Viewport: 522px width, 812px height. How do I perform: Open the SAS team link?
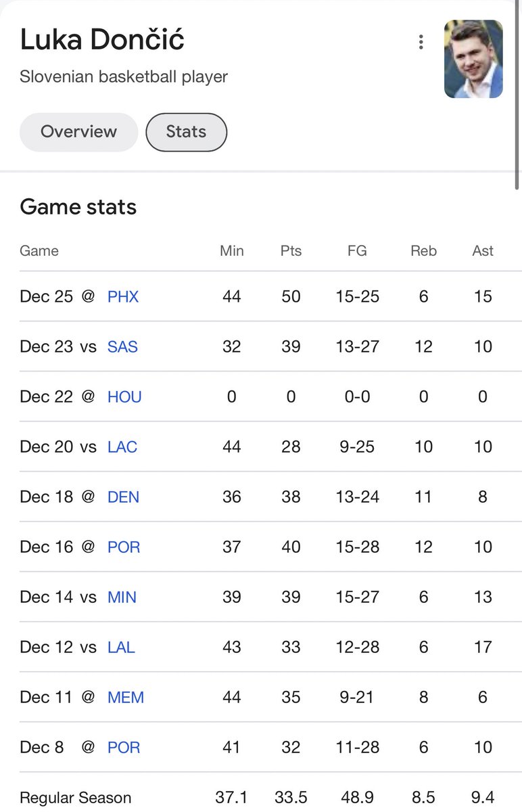(122, 346)
